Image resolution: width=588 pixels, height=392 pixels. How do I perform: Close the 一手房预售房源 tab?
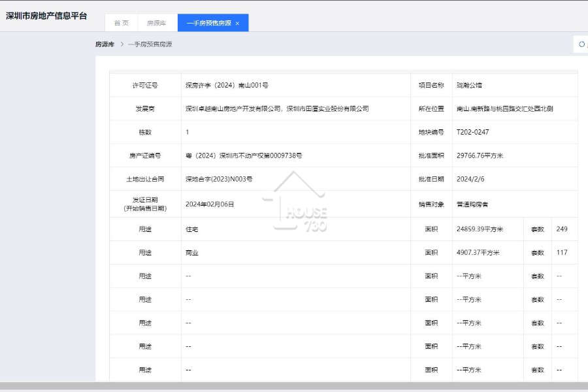(x=237, y=24)
